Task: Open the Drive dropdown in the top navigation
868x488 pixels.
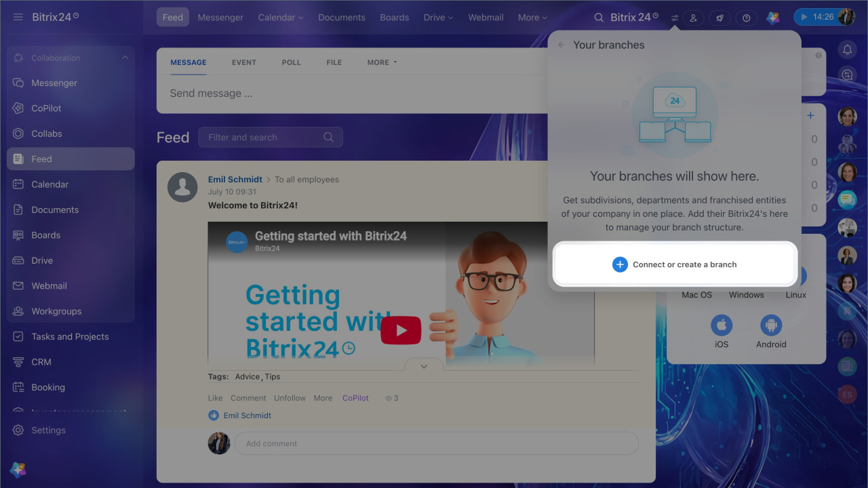Action: (x=439, y=18)
